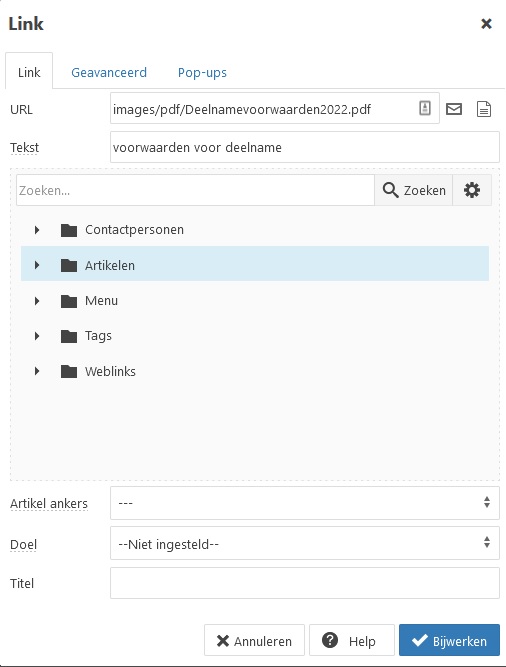
Task: Expand the Weblinks tree node arrow
Action: [37, 371]
